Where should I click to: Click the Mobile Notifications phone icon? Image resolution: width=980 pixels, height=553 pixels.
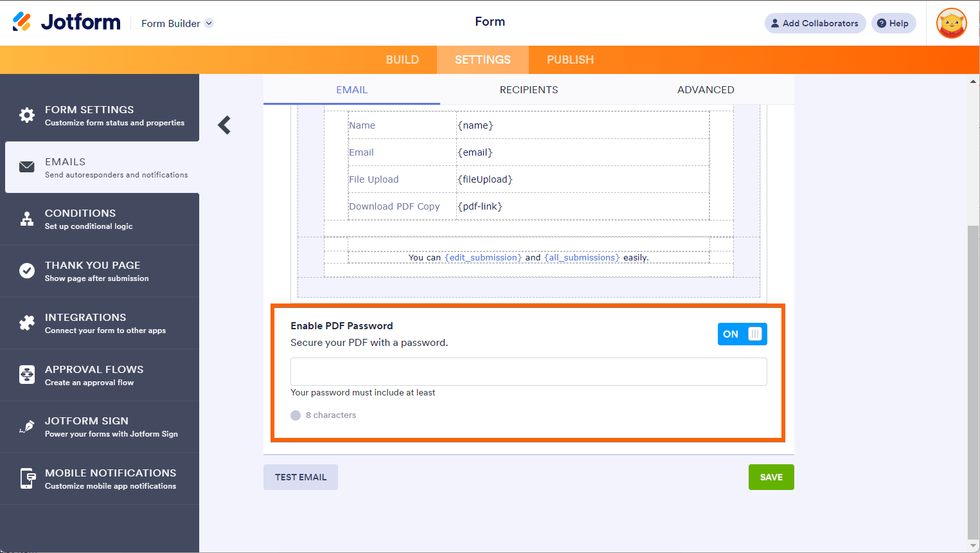(26, 478)
